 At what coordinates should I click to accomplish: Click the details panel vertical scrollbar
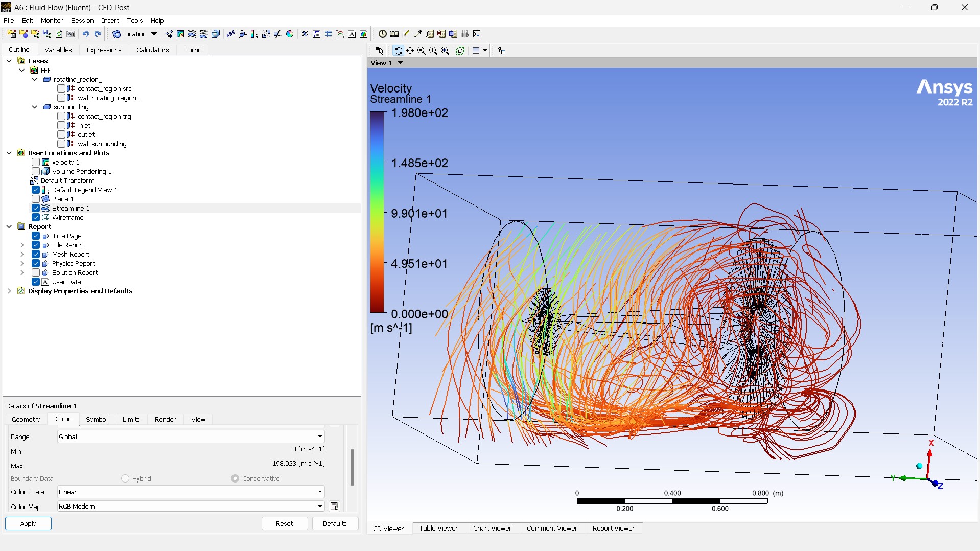coord(352,467)
